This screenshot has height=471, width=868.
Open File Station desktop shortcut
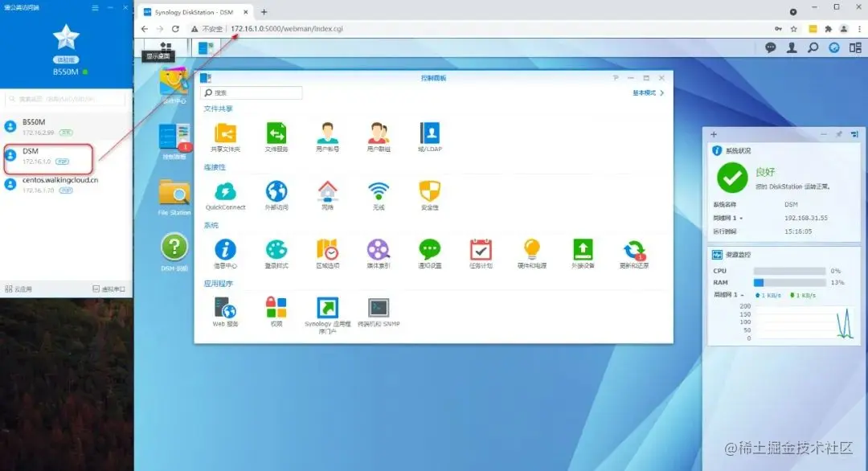tap(174, 193)
